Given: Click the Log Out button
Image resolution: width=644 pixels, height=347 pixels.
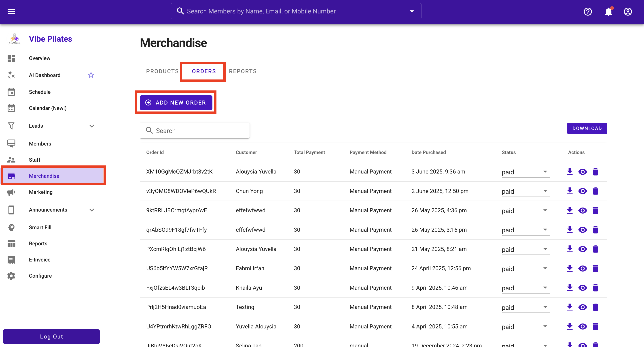Looking at the screenshot, I should click(x=51, y=336).
